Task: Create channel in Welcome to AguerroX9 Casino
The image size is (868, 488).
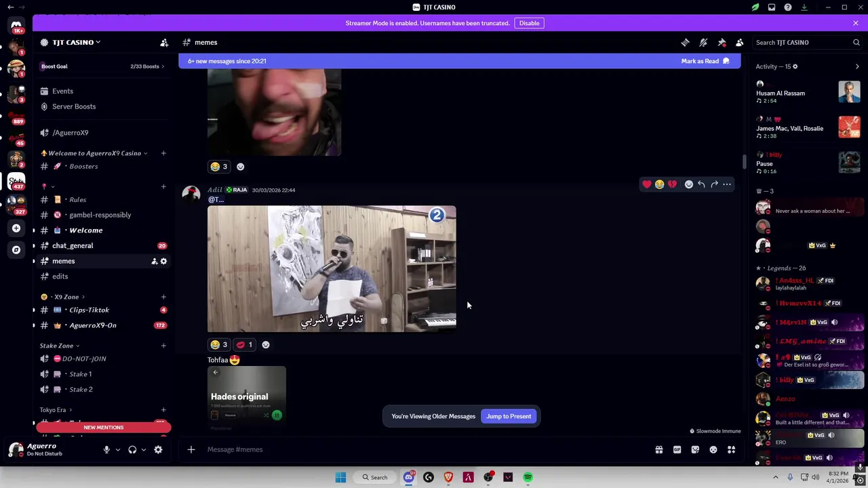Action: (x=163, y=153)
